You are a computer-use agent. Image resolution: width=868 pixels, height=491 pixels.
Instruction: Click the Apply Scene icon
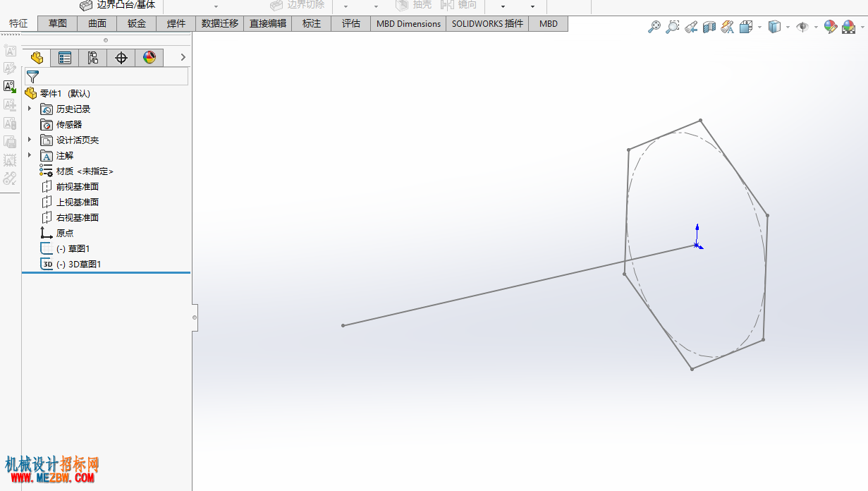(848, 27)
